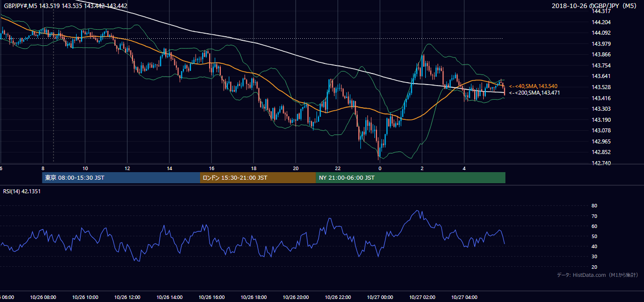Click hour tick 16 under the price chart
Image resolution: width=644 pixels, height=302 pixels.
tap(212, 168)
